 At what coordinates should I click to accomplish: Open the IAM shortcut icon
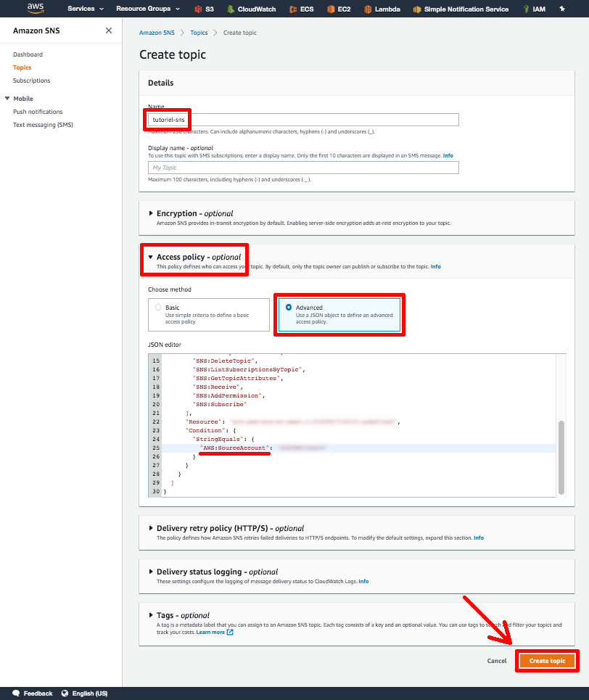527,9
